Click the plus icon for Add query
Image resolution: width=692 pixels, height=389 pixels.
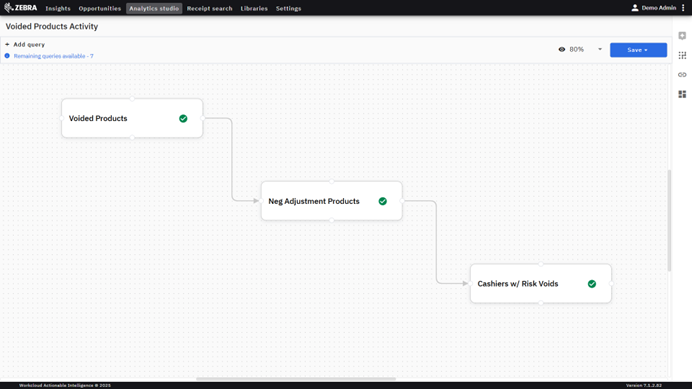click(x=7, y=45)
